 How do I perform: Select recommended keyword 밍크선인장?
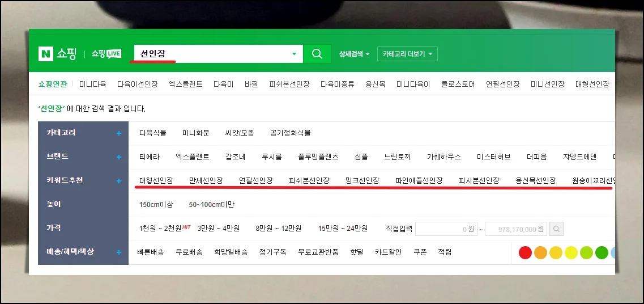point(362,181)
